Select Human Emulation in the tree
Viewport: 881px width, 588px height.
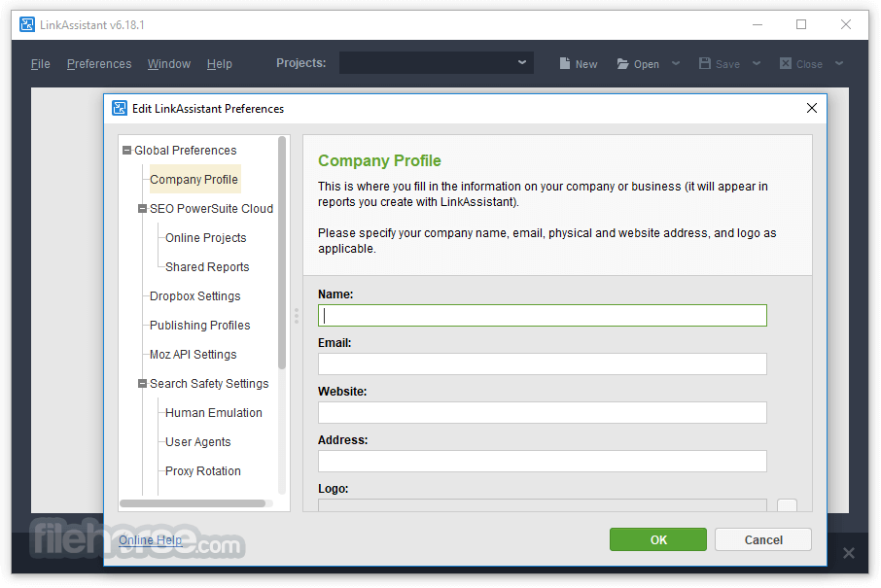pos(214,413)
